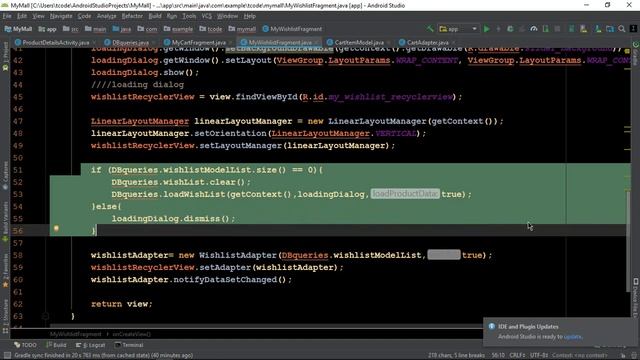Open the Android Profiler gauge icon
The width and height of the screenshot is (640, 360).
tap(533, 29)
